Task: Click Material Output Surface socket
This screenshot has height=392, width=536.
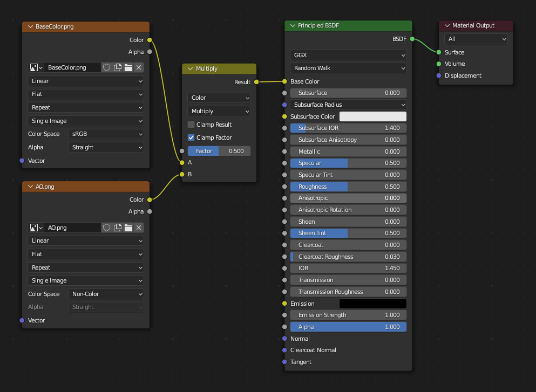Action: [439, 52]
